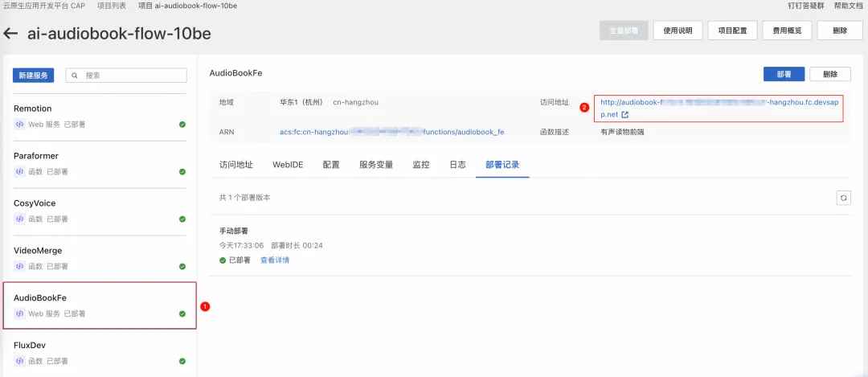The image size is (868, 377).
Task: Click the Paraformer function icon
Action: pos(19,171)
